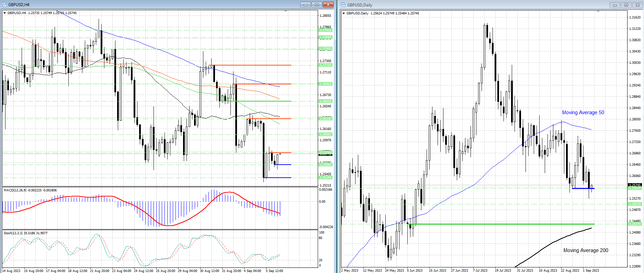The height and width of the screenshot is (273, 644).
Task: Open the triangle dropdown beside GBPUSD,Daily chart label
Action: point(344,13)
